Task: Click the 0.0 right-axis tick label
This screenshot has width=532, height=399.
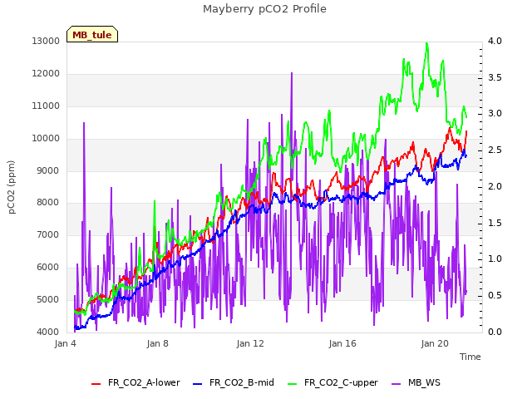Action: click(x=495, y=332)
